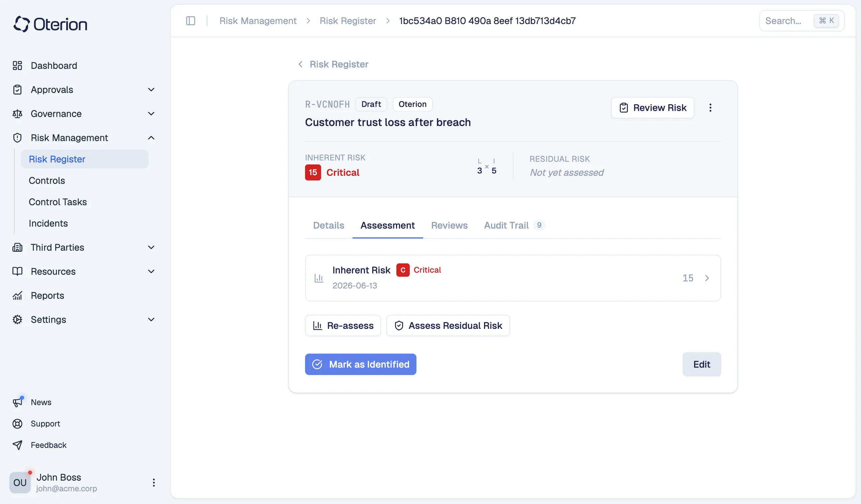The image size is (861, 504).
Task: Open Dashboard grid icon
Action: coord(17,66)
